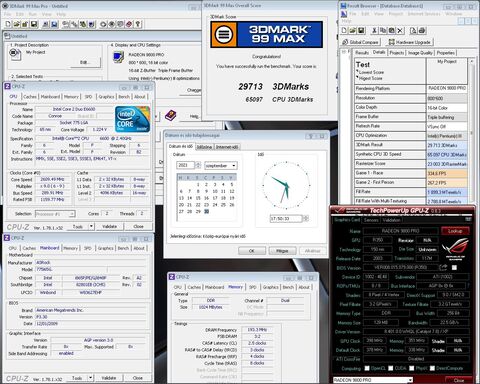Viewport: 480px width, 384px height.
Task: Click the round red icon in the 3DMark toolbar
Action: click(x=129, y=24)
